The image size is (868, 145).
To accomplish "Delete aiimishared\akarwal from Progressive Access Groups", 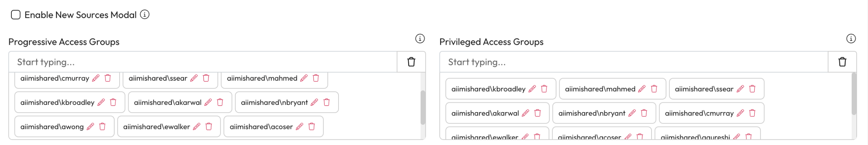I will tap(220, 102).
